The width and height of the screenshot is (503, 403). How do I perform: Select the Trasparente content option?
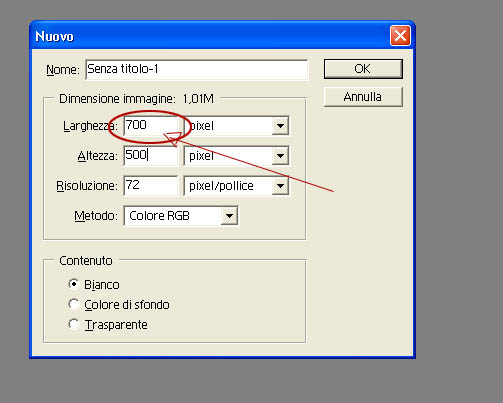(73, 324)
